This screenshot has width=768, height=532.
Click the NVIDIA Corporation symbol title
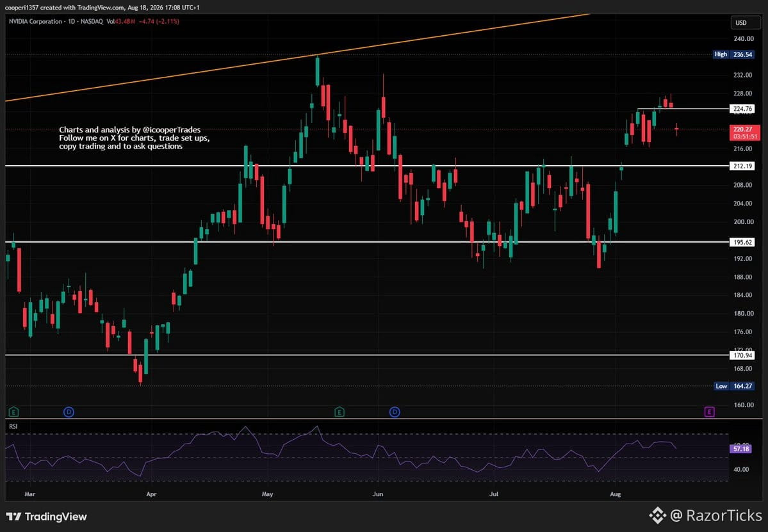tap(35, 22)
